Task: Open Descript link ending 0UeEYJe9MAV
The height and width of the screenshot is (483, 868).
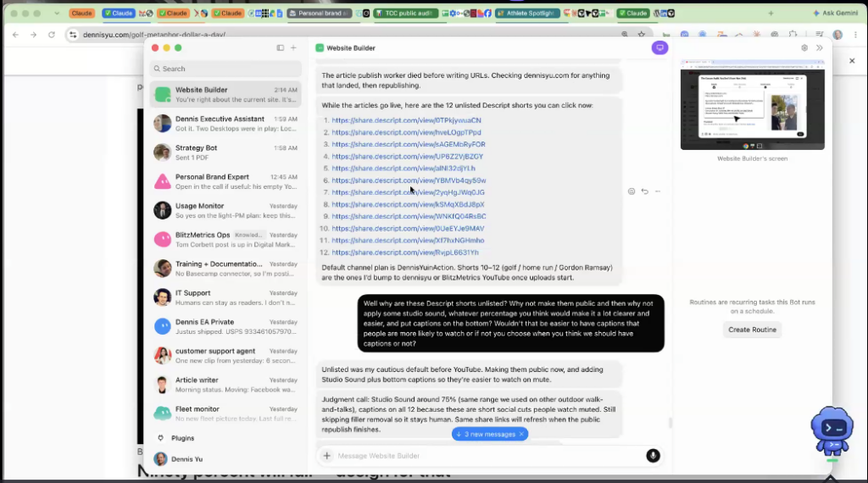Action: pos(408,229)
